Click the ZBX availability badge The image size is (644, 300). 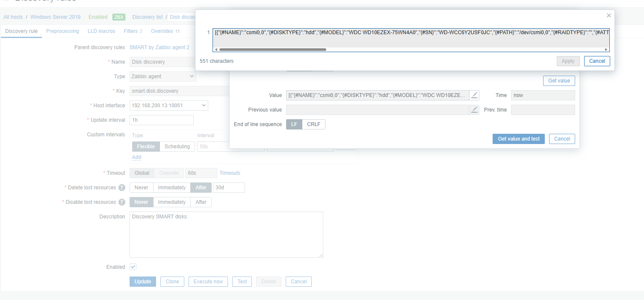point(118,17)
